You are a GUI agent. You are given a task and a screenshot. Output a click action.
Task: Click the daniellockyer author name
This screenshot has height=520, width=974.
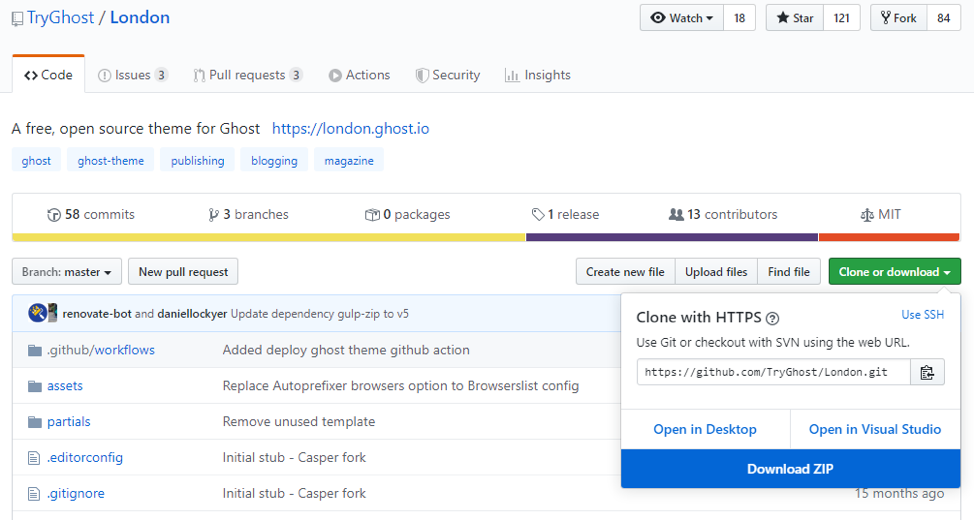click(x=192, y=314)
